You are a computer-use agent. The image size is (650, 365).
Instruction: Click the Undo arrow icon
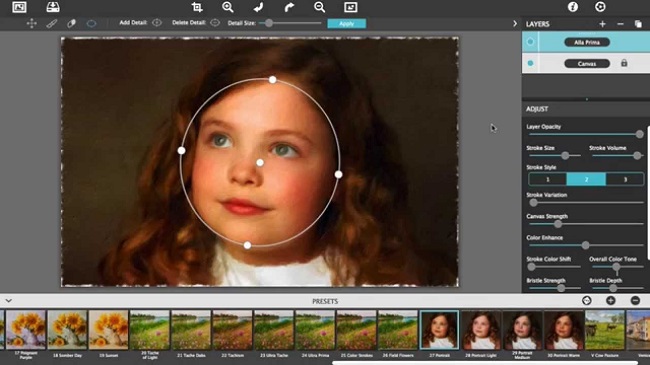point(258,7)
